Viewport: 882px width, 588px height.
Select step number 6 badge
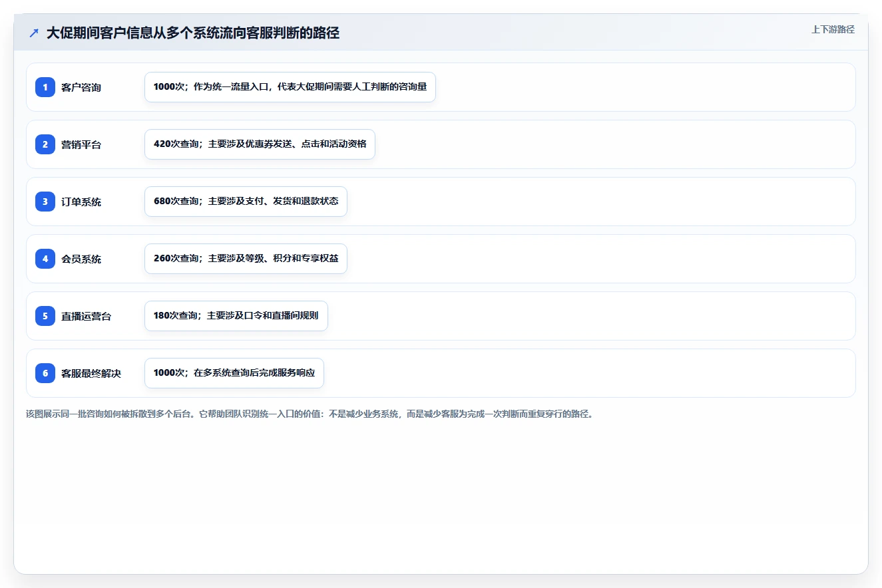tap(45, 373)
